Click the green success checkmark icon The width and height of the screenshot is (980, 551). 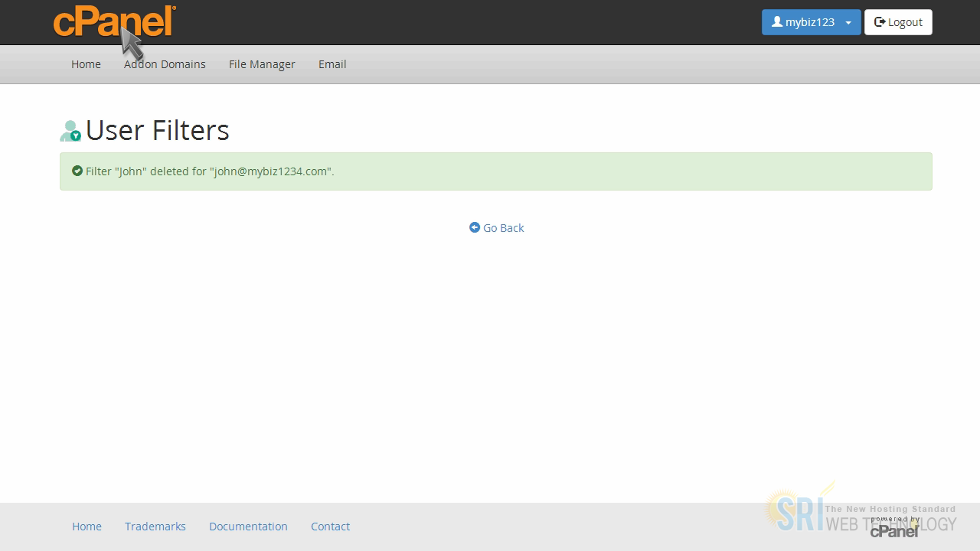[x=77, y=171]
